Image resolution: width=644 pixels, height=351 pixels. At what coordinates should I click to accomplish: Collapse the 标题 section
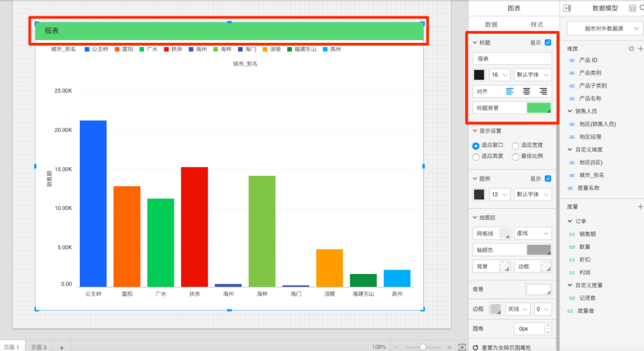coord(475,43)
